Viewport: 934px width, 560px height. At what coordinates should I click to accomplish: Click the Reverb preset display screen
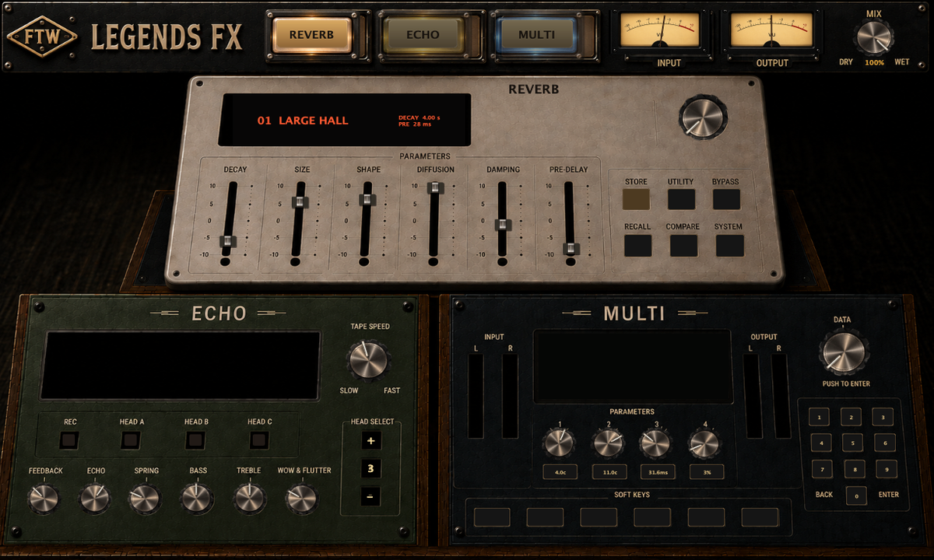(344, 120)
